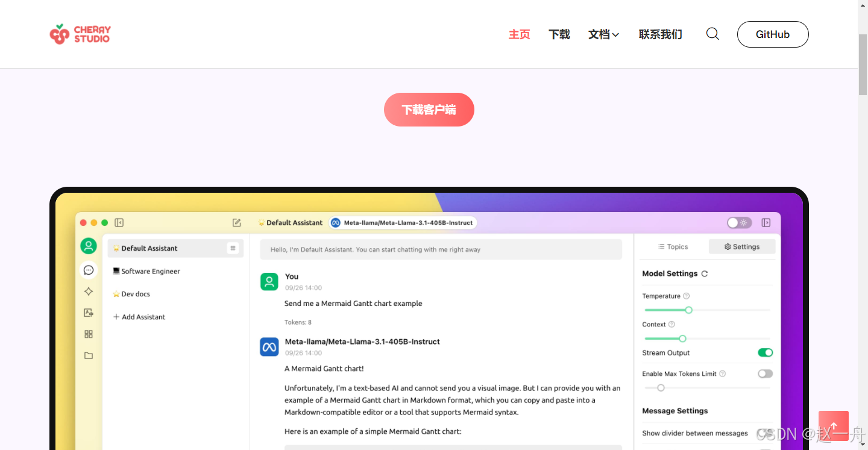
Task: Click the hash icon on Default Assistant row
Action: point(233,248)
